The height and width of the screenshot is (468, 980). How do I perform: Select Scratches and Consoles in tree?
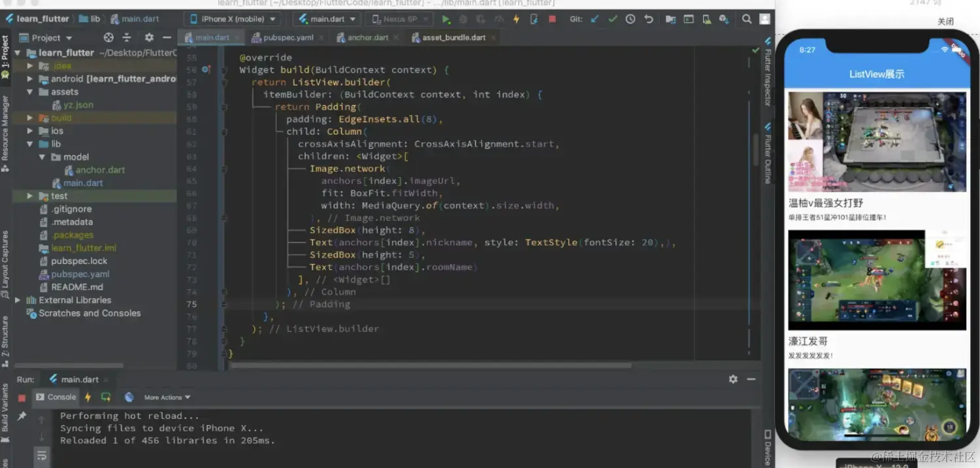point(84,314)
